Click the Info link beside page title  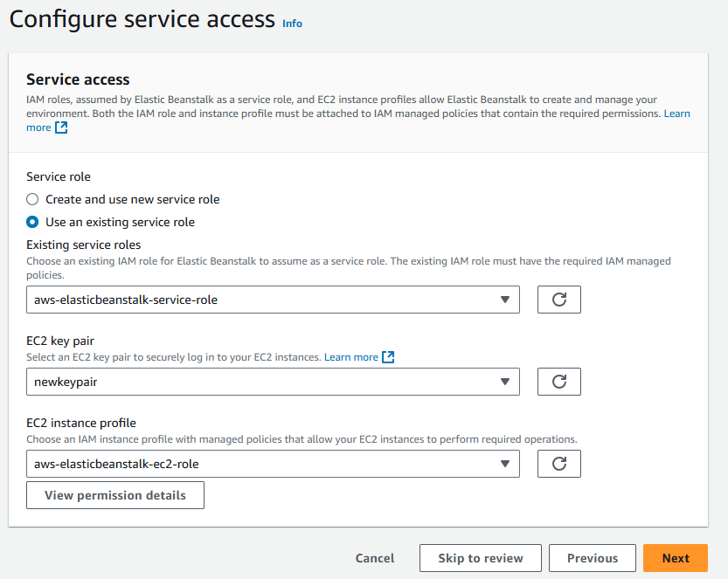pos(292,24)
